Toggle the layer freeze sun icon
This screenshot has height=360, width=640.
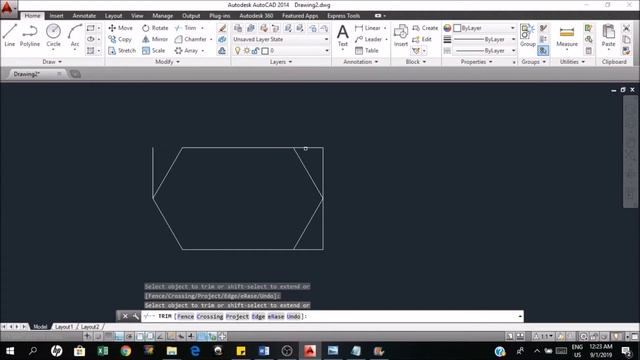247,51
